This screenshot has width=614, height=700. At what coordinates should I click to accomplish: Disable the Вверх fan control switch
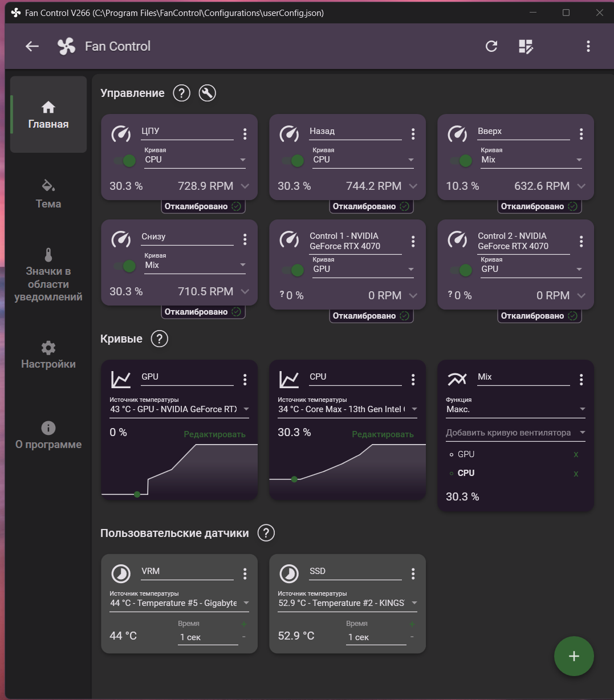pyautogui.click(x=461, y=161)
